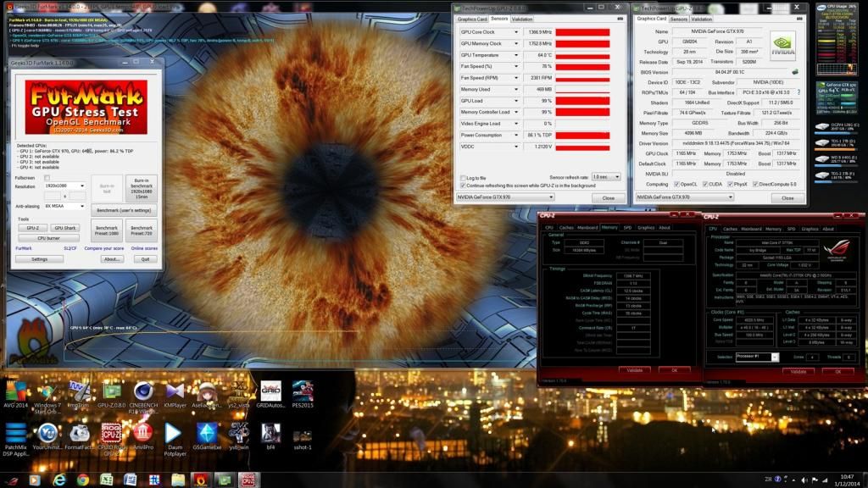
Task: Open the GPU Shark tool button
Action: (64, 228)
